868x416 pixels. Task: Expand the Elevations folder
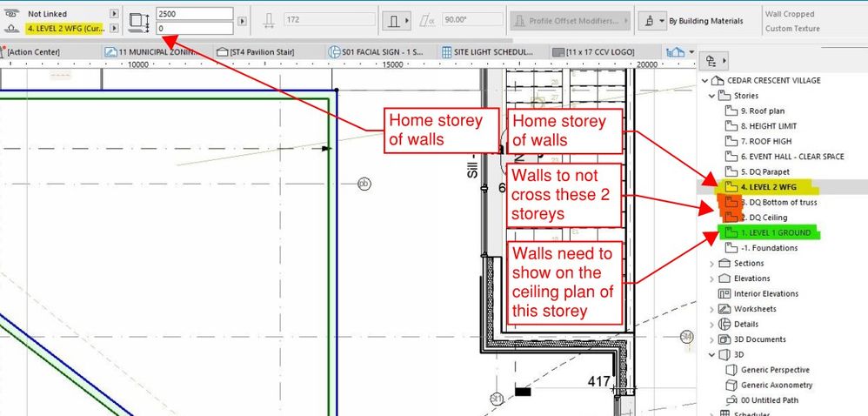pyautogui.click(x=712, y=278)
